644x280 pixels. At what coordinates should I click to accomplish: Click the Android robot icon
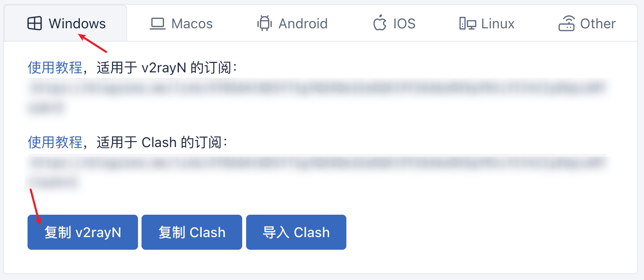pos(265,24)
